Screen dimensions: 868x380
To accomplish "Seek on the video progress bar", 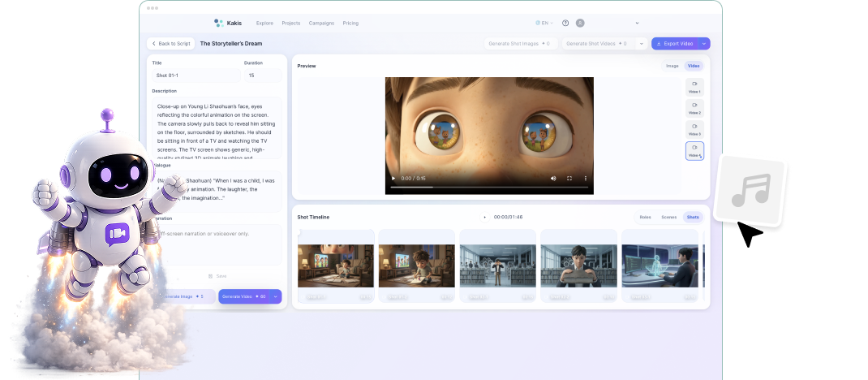I will coord(489,188).
